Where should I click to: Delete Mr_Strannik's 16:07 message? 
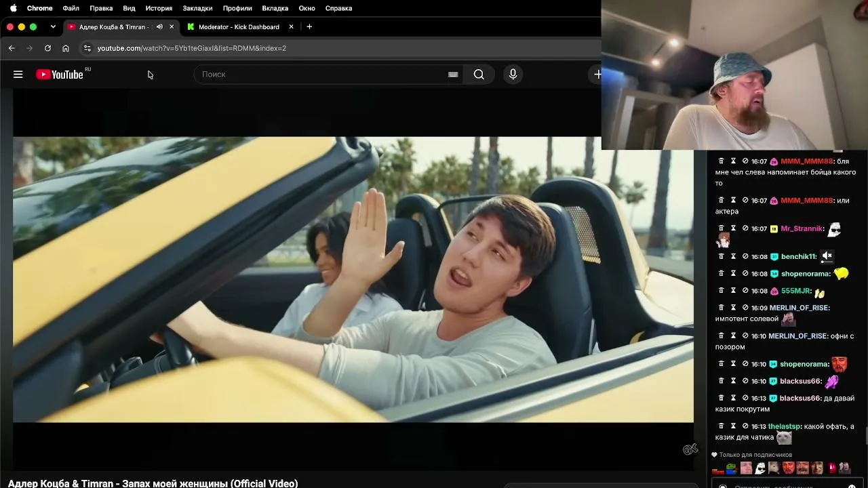pos(721,229)
